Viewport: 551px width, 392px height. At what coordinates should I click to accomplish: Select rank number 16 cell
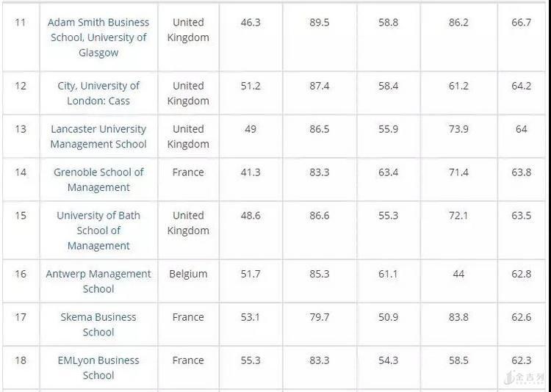click(x=21, y=274)
